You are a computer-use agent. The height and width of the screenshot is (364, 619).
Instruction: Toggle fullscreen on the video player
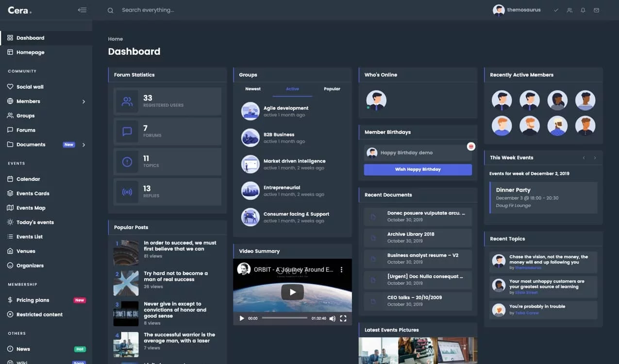pos(343,318)
